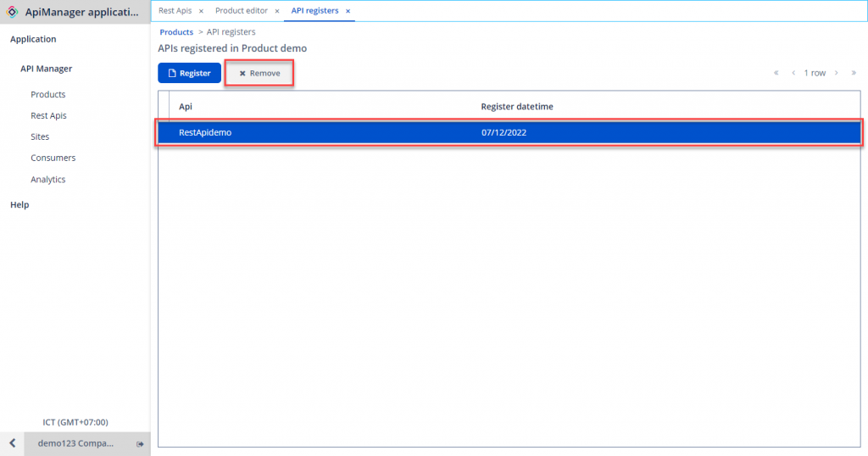868x456 pixels.
Task: Open Analytics in the sidebar
Action: point(48,180)
